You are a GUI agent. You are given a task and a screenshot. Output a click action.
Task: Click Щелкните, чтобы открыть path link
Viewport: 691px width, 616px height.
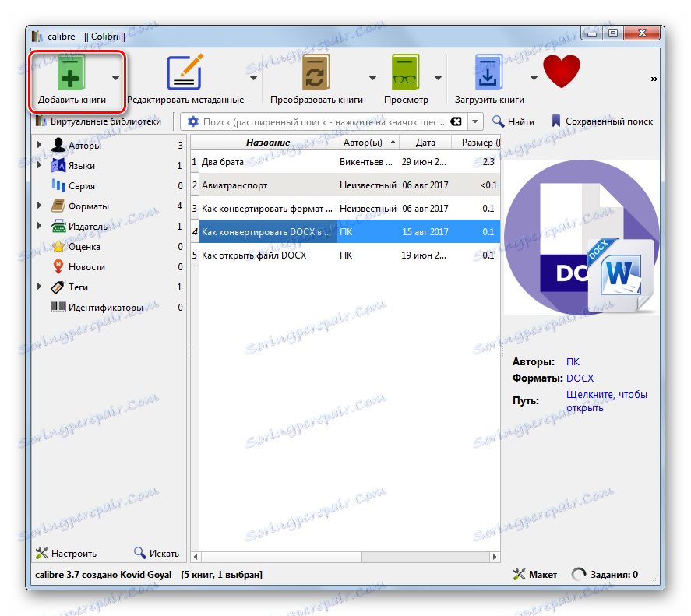[606, 401]
